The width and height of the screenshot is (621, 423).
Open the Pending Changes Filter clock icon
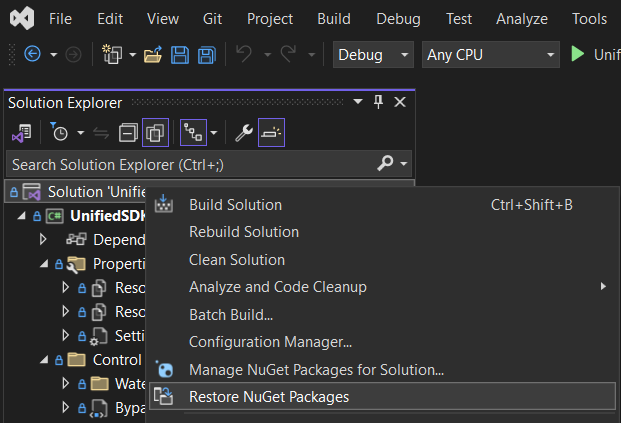59,132
